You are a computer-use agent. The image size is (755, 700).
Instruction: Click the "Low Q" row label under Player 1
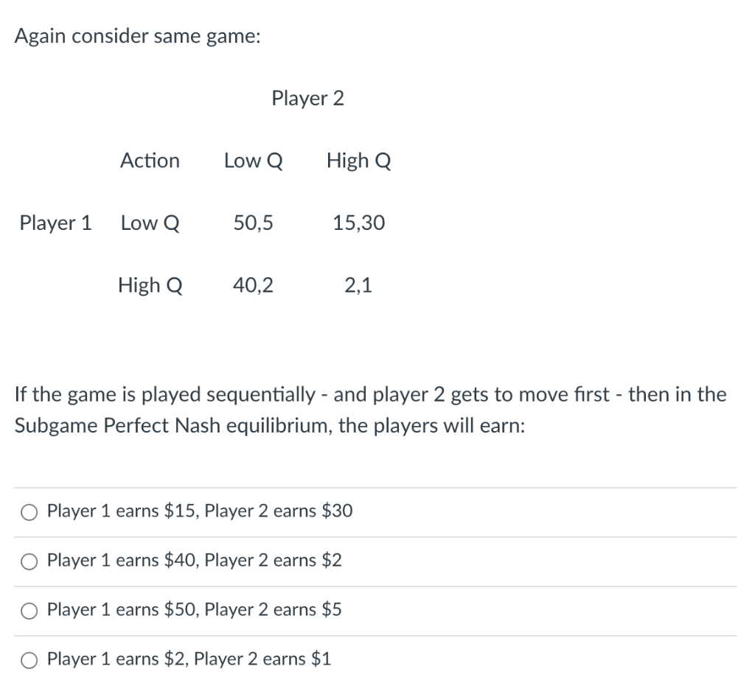150,223
